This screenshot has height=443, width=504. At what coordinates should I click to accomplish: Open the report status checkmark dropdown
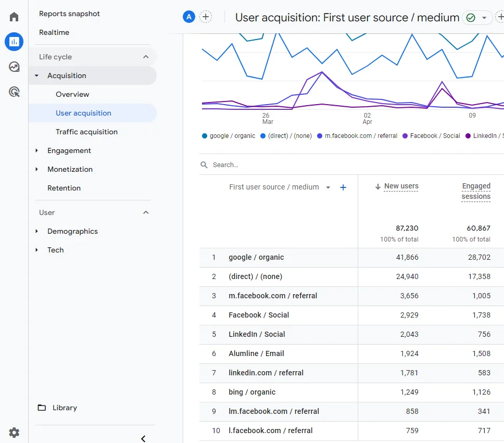[477, 18]
